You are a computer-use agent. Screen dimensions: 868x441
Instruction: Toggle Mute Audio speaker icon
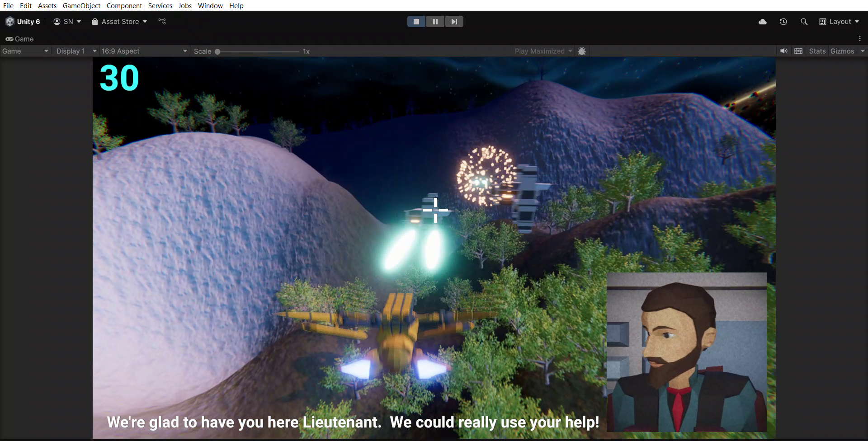tap(784, 51)
